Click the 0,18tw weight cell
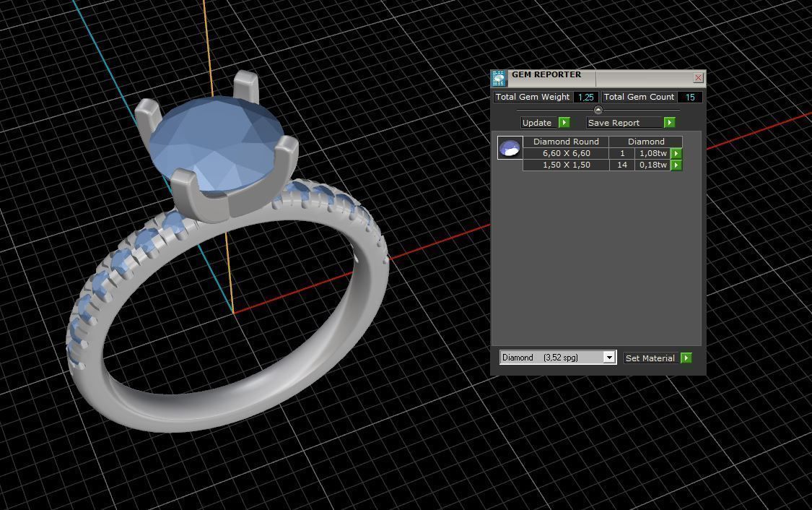Screen dimensions: 812x510 [x=652, y=165]
